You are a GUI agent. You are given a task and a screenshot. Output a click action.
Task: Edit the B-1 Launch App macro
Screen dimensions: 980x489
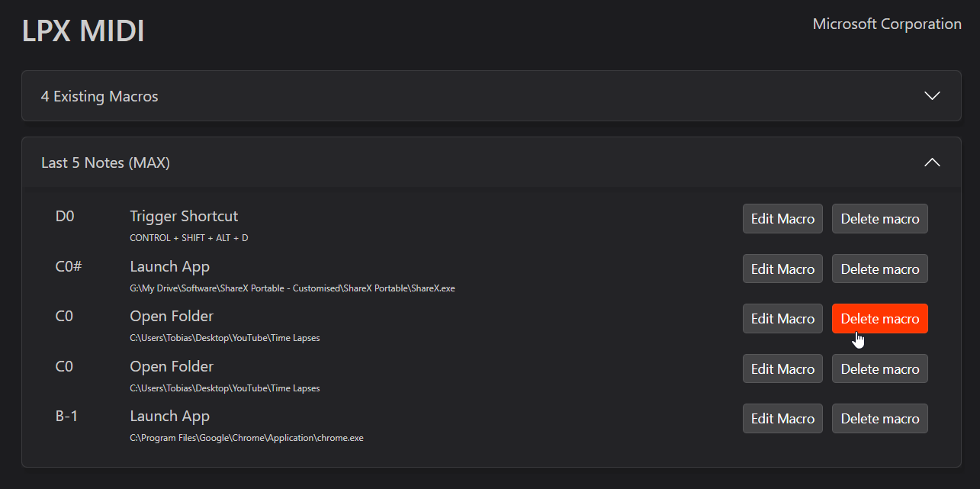pos(782,419)
